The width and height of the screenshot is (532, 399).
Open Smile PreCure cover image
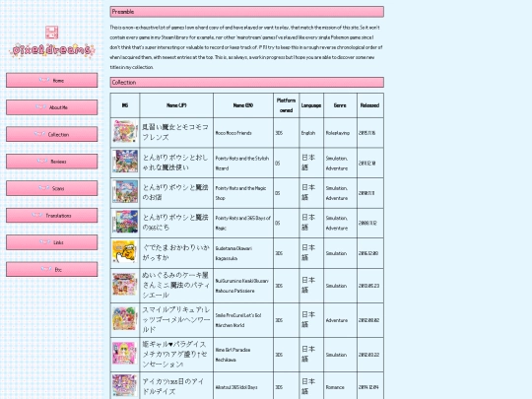pyautogui.click(x=125, y=318)
